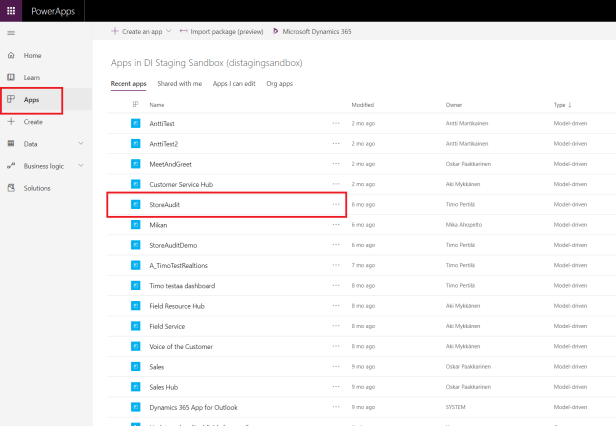Click owner Antti Martikainen in AnttiTest row

(x=467, y=123)
